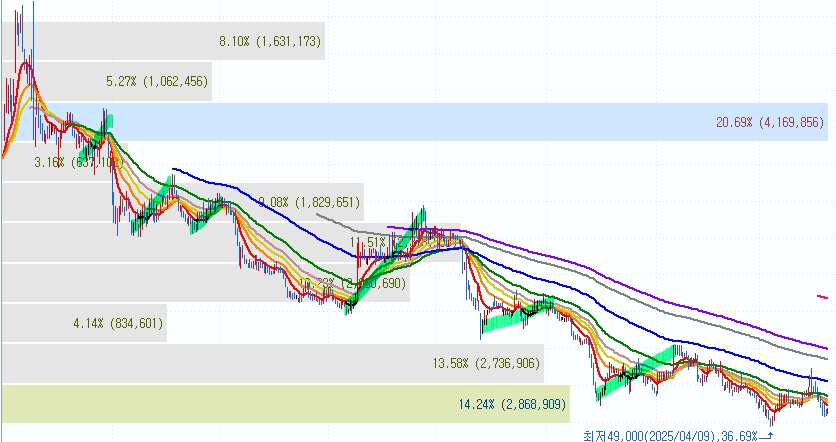Click the arrow after the 36.69% text
This screenshot has width=836, height=442.
point(766,436)
